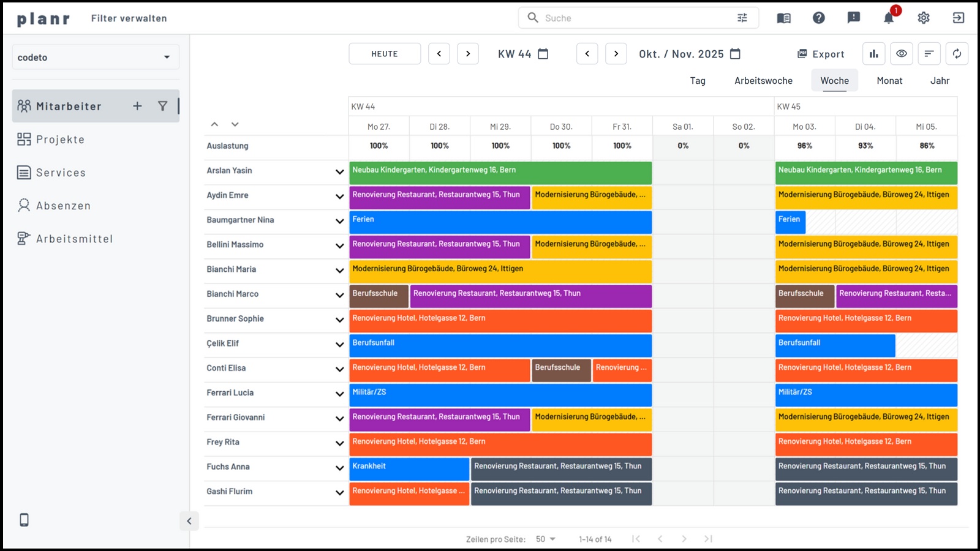This screenshot has width=980, height=551.
Task: Click the add employee plus icon
Action: click(x=137, y=106)
